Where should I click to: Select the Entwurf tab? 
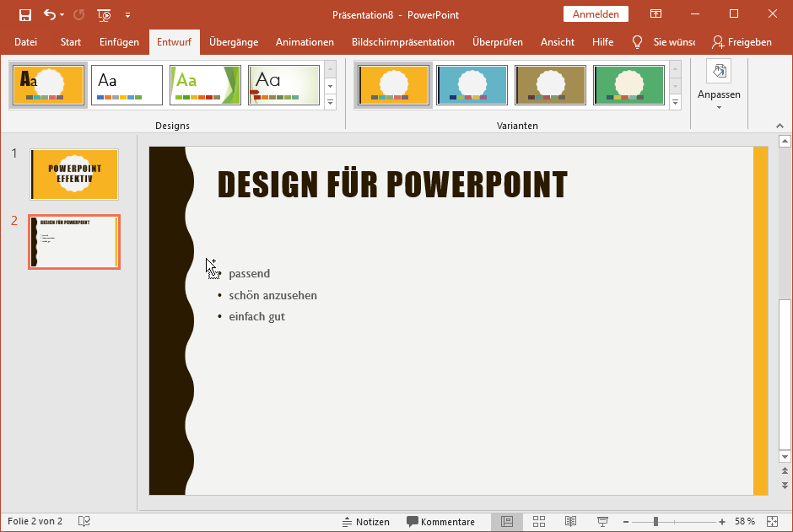click(174, 42)
